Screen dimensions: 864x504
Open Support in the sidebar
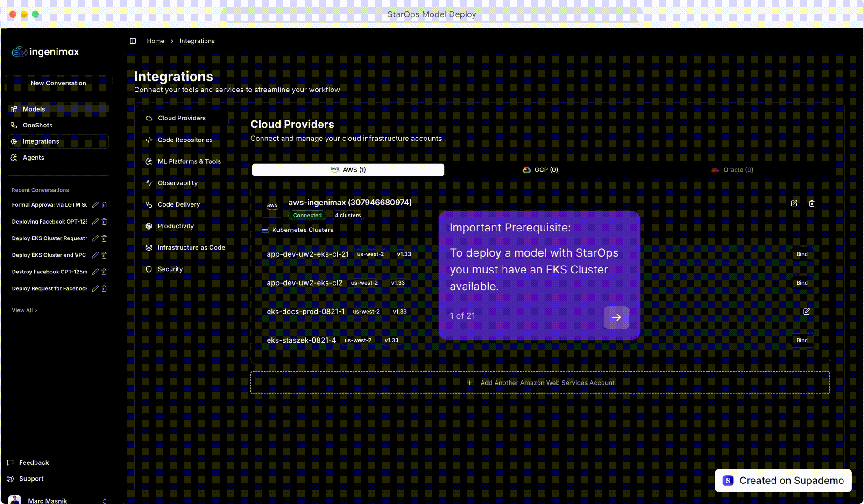click(x=26, y=479)
